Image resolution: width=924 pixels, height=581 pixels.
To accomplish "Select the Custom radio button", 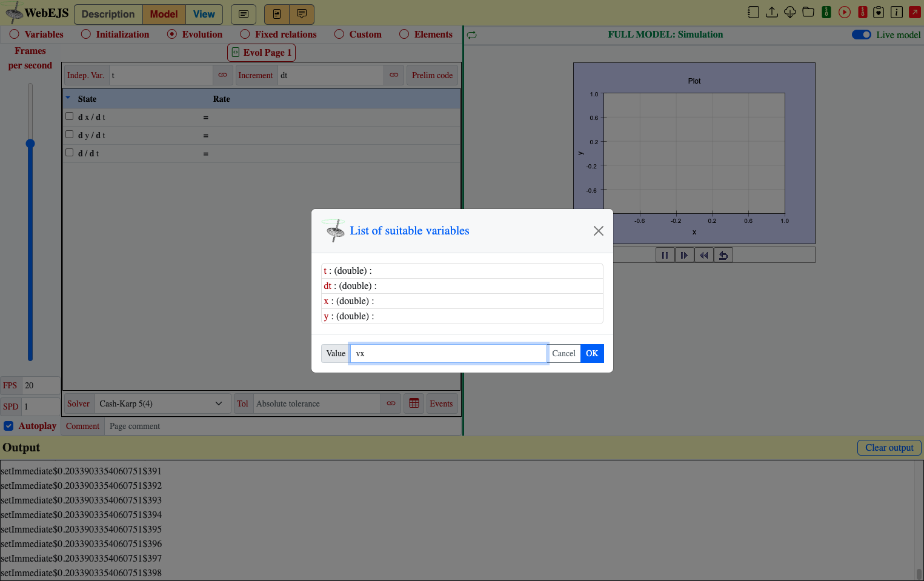I will click(x=339, y=35).
